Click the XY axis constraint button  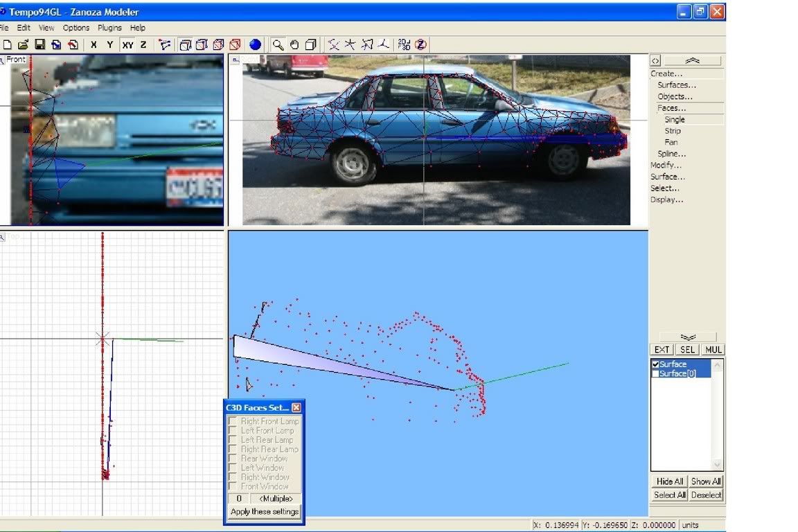tap(127, 45)
